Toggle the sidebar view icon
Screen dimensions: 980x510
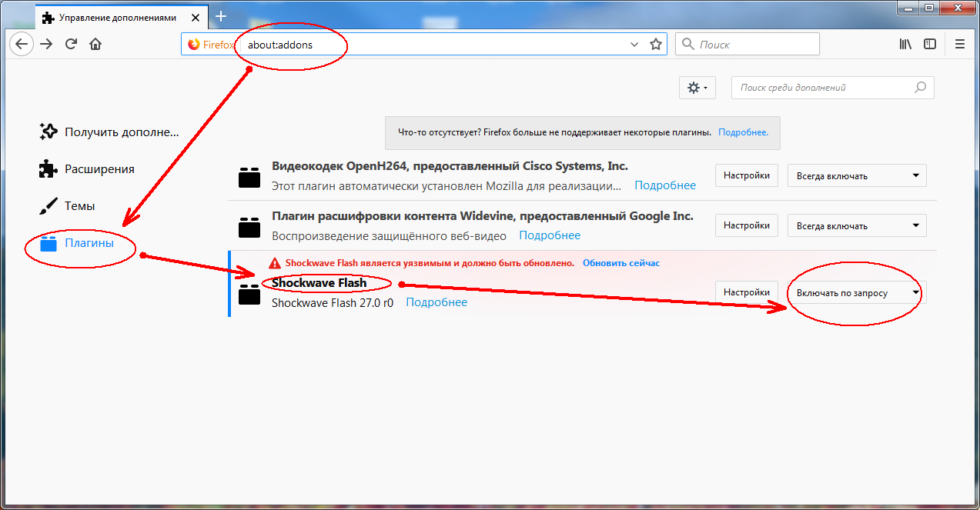click(x=931, y=44)
